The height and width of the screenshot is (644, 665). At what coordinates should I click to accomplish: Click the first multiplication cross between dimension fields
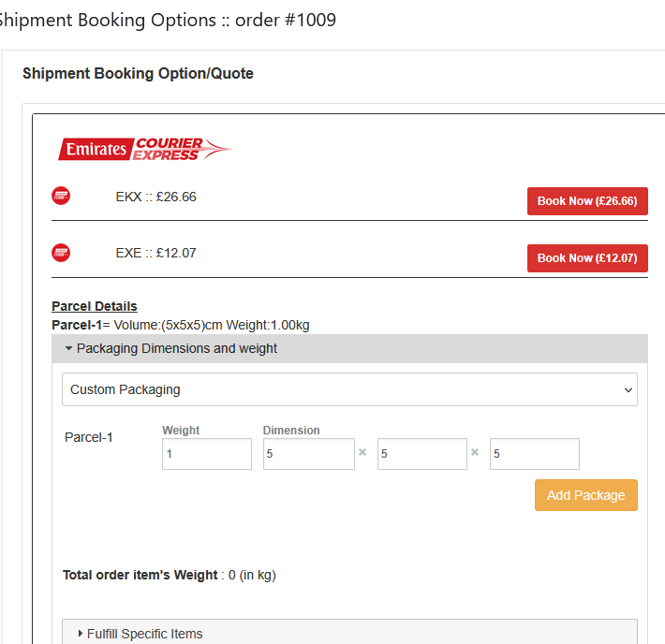(x=362, y=452)
